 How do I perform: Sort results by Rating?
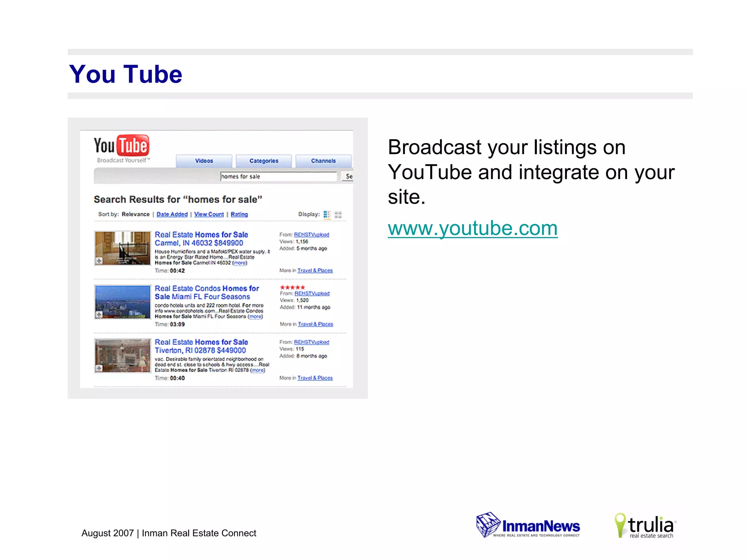point(239,214)
